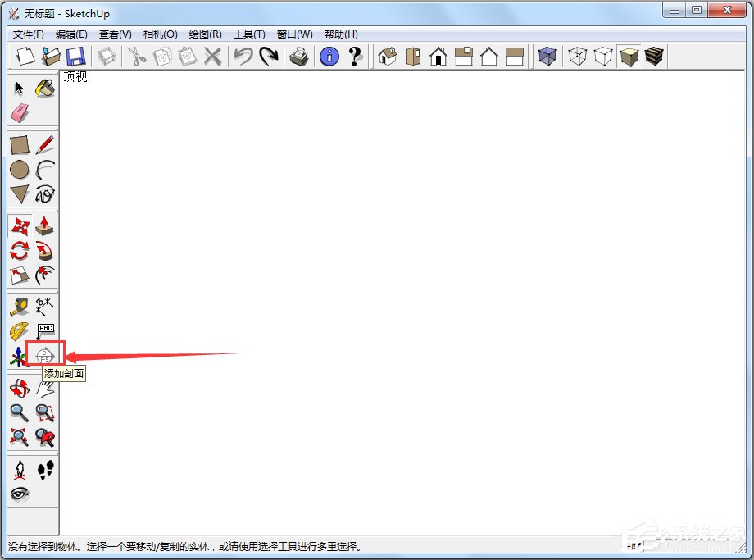Open the 编辑(E) menu
Screen dimensions: 754x560
(71, 34)
